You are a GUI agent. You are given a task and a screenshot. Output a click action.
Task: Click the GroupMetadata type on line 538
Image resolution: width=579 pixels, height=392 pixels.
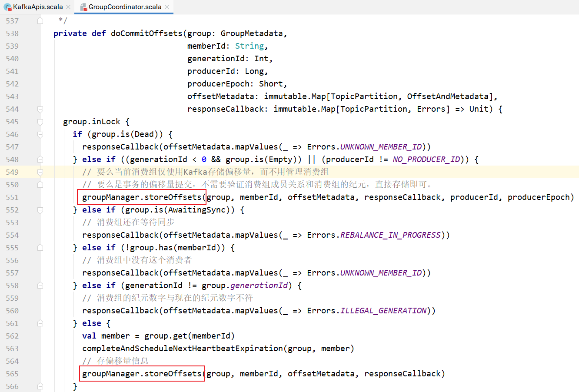pos(252,33)
